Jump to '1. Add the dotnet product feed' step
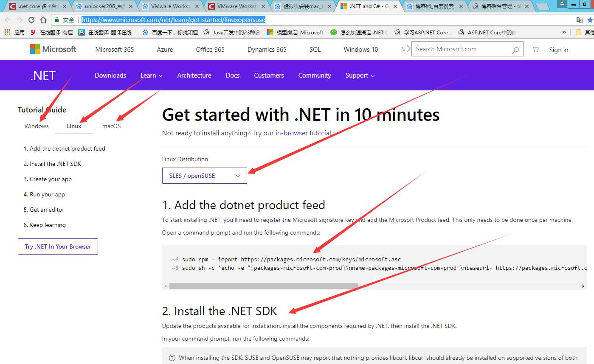594x364 pixels. pos(65,148)
